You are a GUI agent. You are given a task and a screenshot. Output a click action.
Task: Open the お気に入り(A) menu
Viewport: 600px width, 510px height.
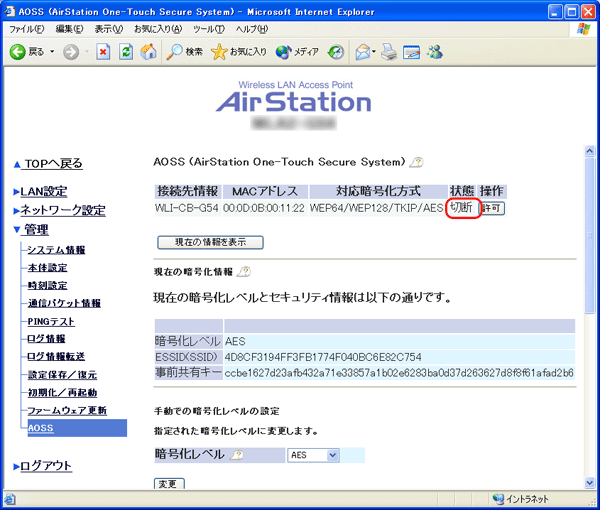click(x=158, y=29)
